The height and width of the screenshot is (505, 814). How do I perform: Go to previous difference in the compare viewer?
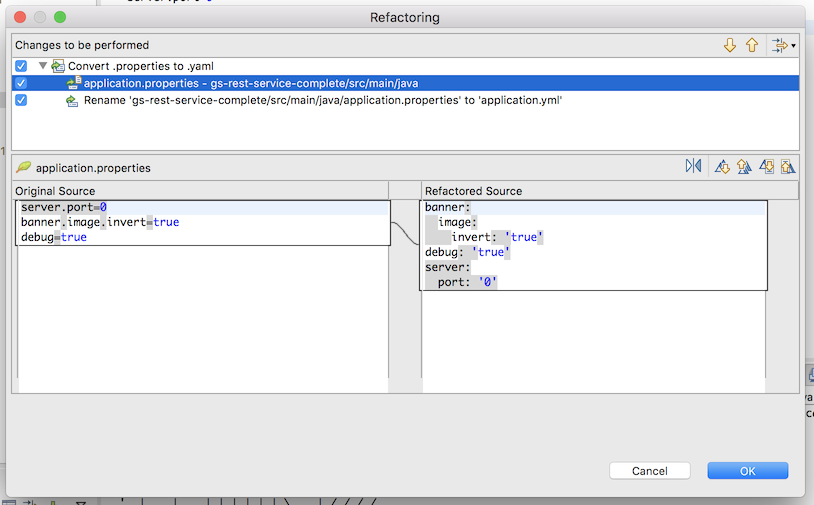(744, 167)
